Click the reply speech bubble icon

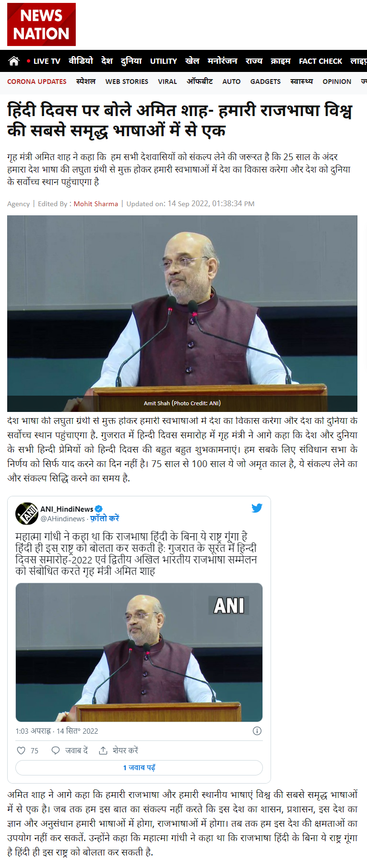click(56, 751)
